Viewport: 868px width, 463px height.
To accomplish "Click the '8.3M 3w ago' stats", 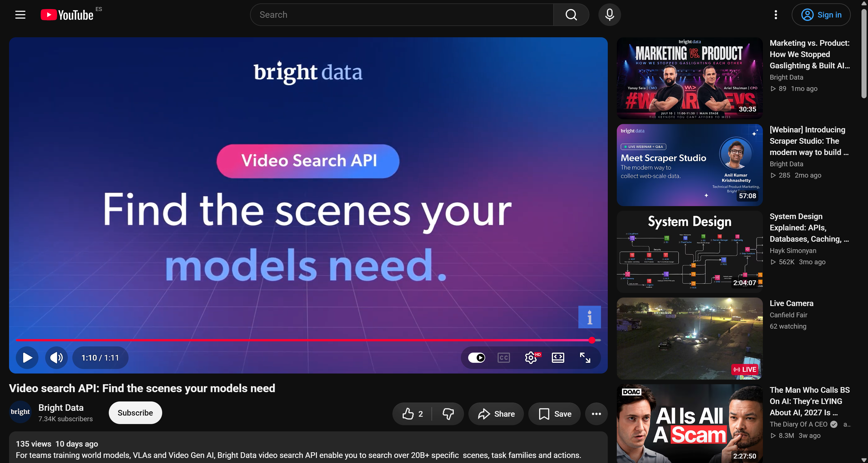I will pos(795,435).
